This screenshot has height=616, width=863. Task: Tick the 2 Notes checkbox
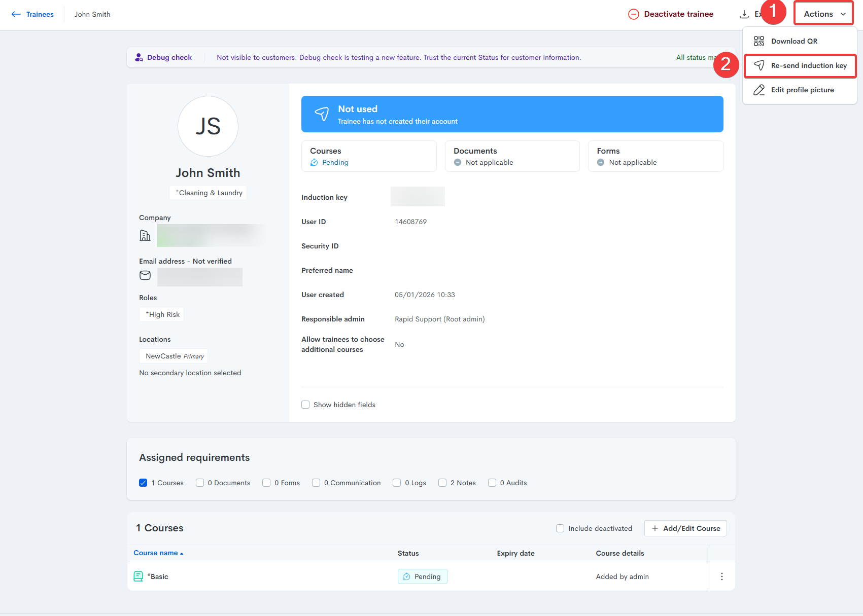point(442,483)
